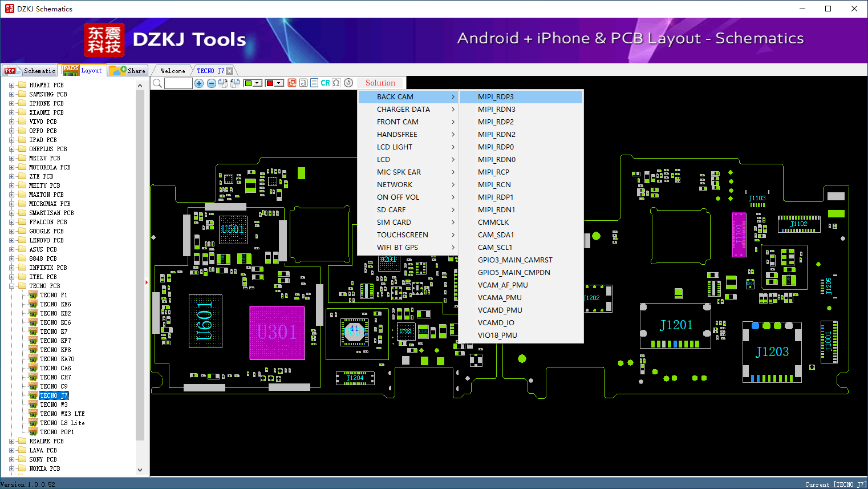Screen dimensions: 868x489
Task: Click the app icon in title bar
Action: pos(9,9)
